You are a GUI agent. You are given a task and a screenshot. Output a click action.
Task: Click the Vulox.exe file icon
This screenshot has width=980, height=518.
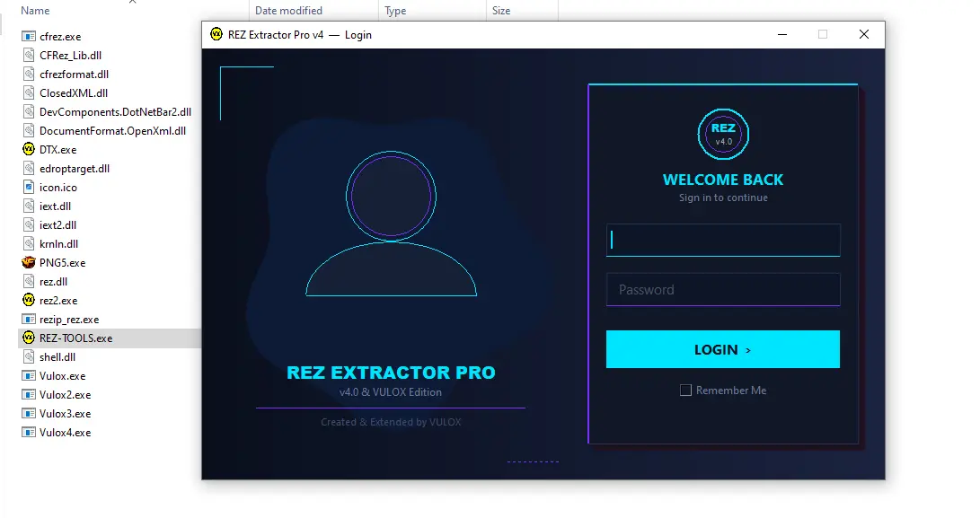pyautogui.click(x=29, y=375)
